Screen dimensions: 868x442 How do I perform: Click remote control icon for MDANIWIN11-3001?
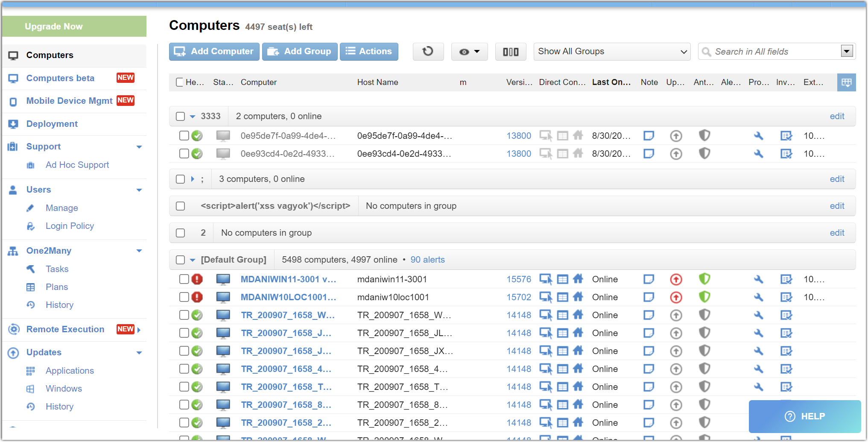coord(546,279)
